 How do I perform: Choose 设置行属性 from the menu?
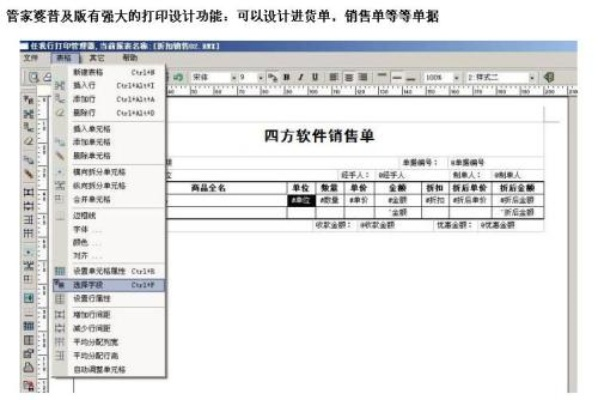(109, 299)
